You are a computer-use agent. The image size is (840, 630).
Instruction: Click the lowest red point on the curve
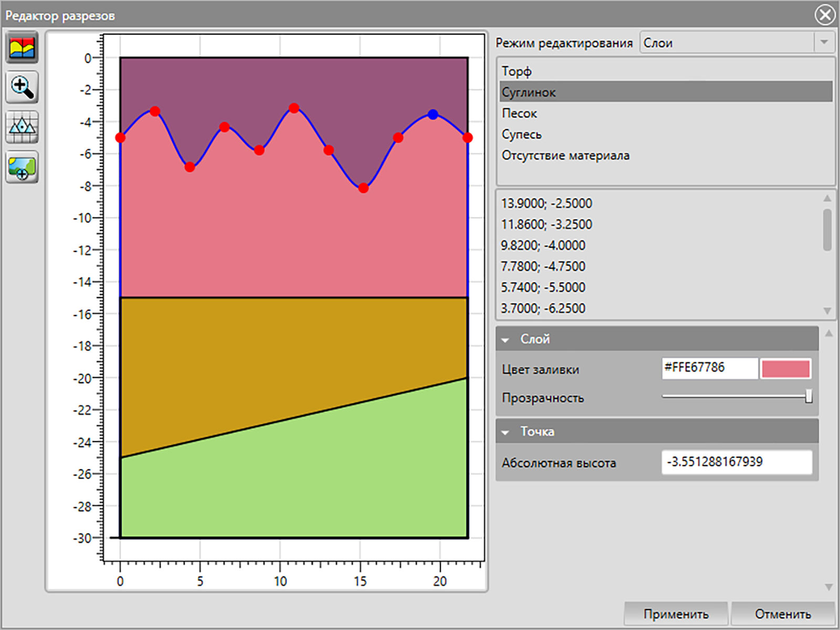point(363,188)
